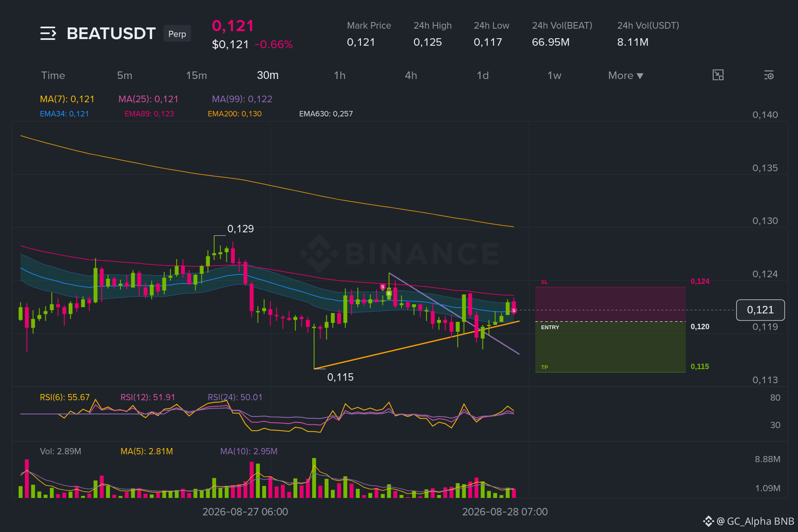This screenshot has width=798, height=532.
Task: Select the Time chart tab
Action: pos(53,75)
